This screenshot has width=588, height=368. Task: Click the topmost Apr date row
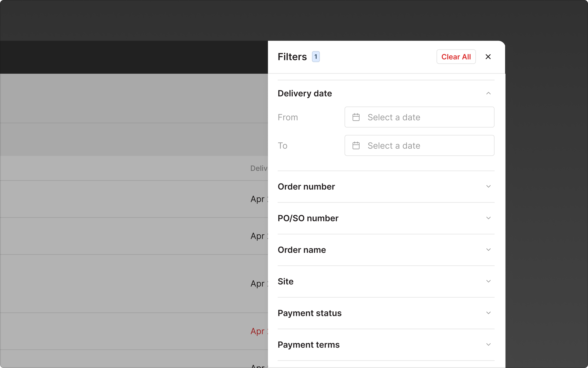(x=258, y=199)
